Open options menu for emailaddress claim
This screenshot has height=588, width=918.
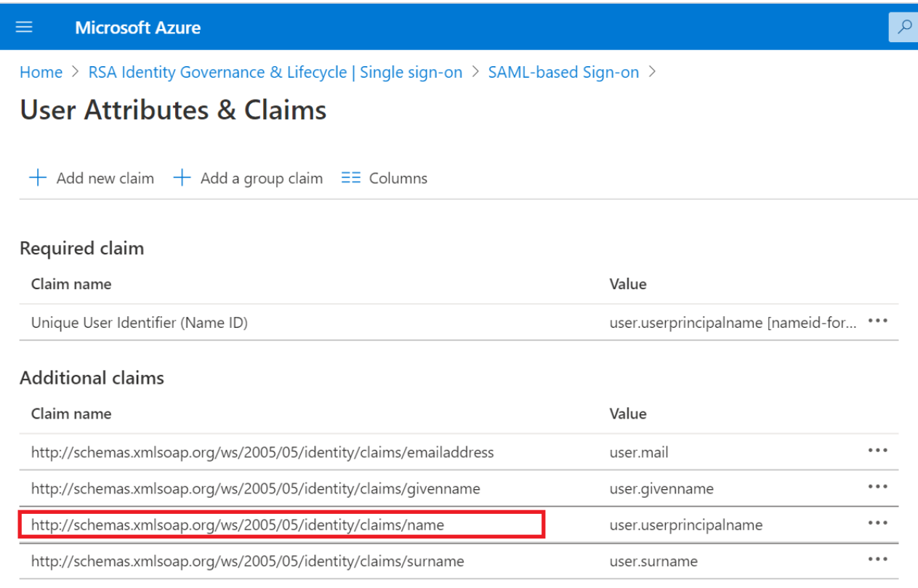point(877,451)
